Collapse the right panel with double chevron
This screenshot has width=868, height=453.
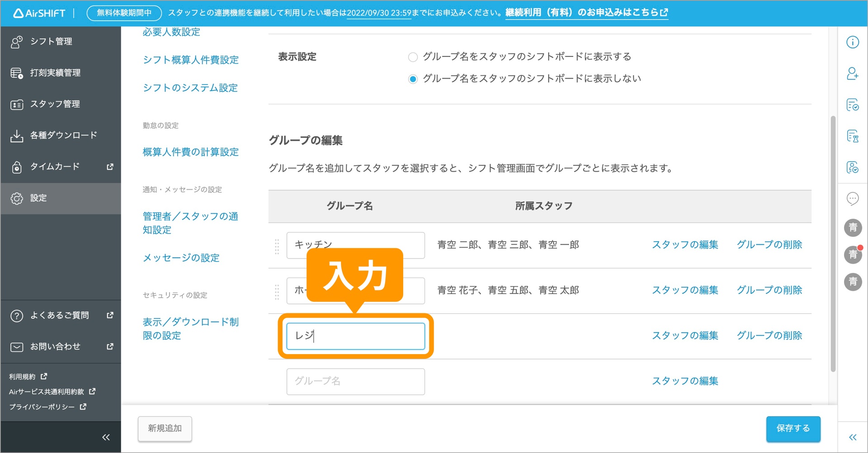852,437
